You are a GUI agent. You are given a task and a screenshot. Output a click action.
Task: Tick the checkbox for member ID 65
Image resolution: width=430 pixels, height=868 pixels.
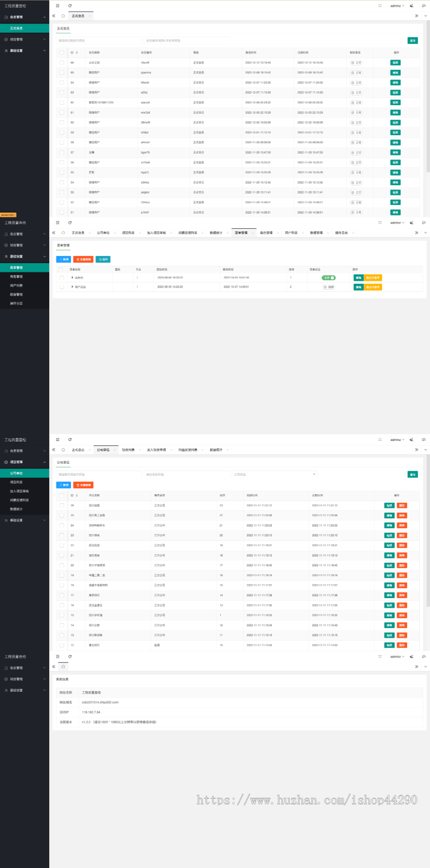(x=62, y=73)
